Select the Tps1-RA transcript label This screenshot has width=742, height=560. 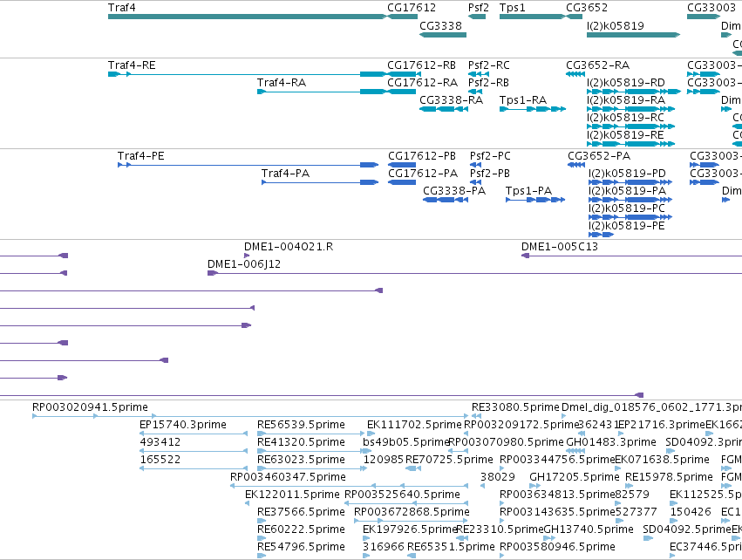click(x=523, y=100)
